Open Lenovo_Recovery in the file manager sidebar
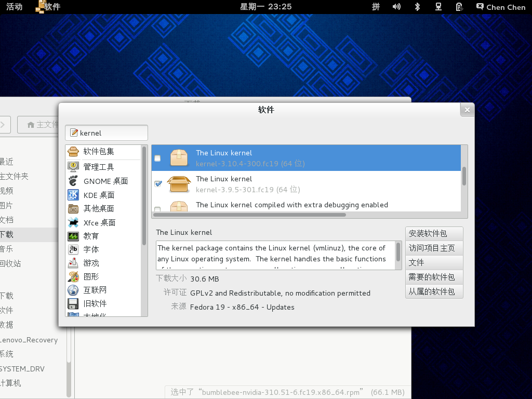The image size is (532, 399). point(29,340)
